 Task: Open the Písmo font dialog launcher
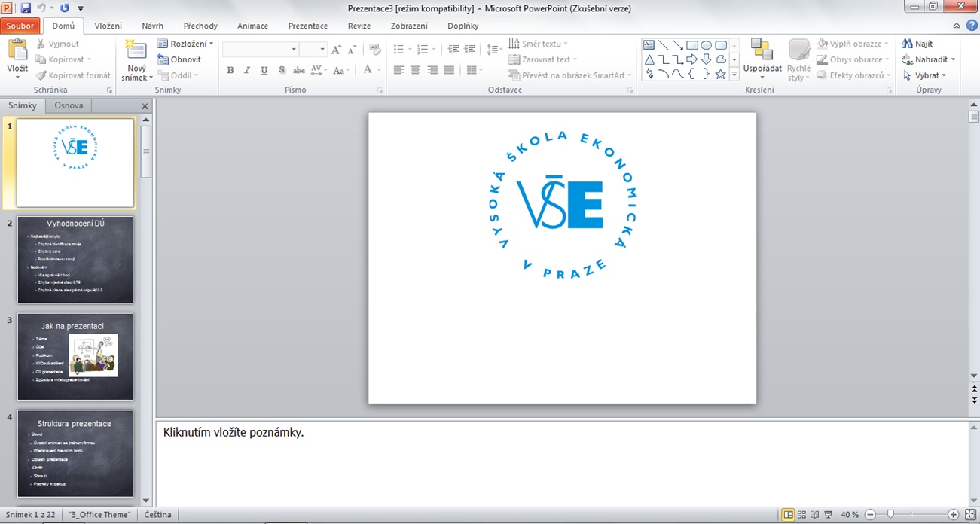379,90
